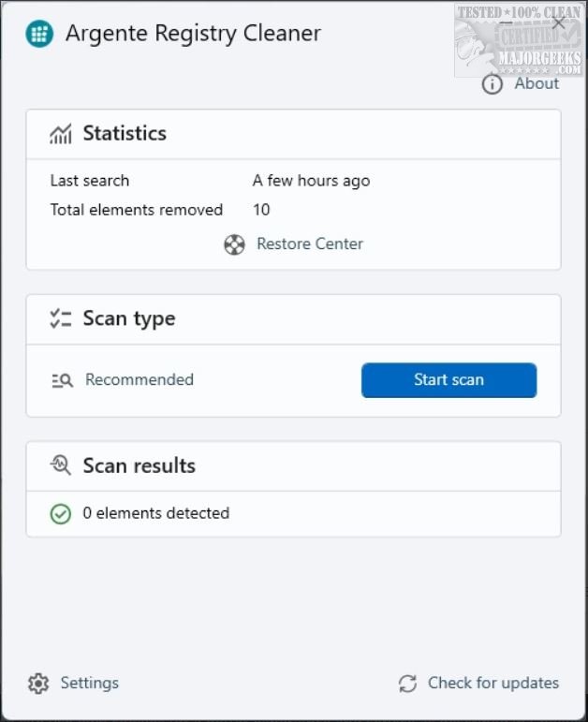Click the 0 elements detected result
The image size is (588, 722).
click(155, 513)
